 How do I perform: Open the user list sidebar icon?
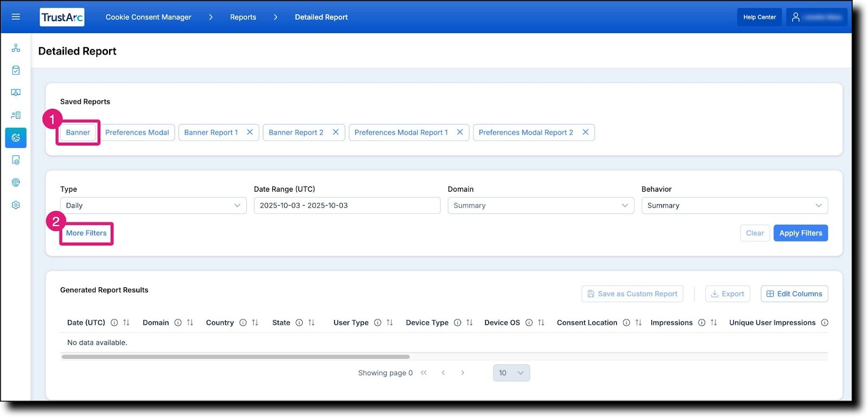pyautogui.click(x=16, y=115)
